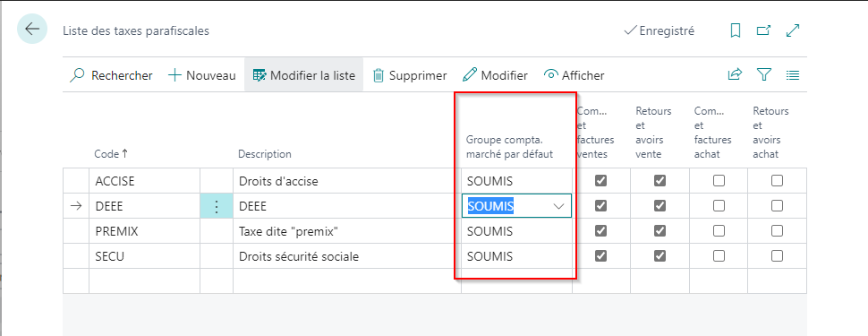Image resolution: width=868 pixels, height=336 pixels.
Task: Open row options menu for DEEE
Action: point(217,206)
